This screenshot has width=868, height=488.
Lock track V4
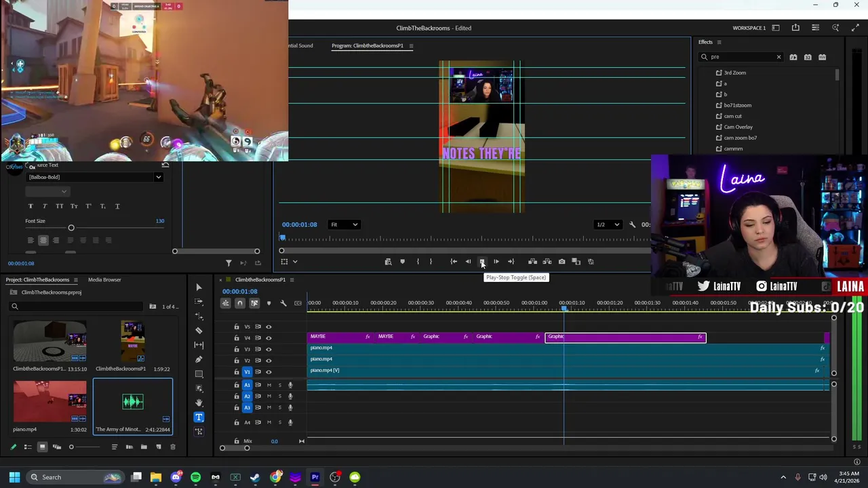pyautogui.click(x=237, y=338)
